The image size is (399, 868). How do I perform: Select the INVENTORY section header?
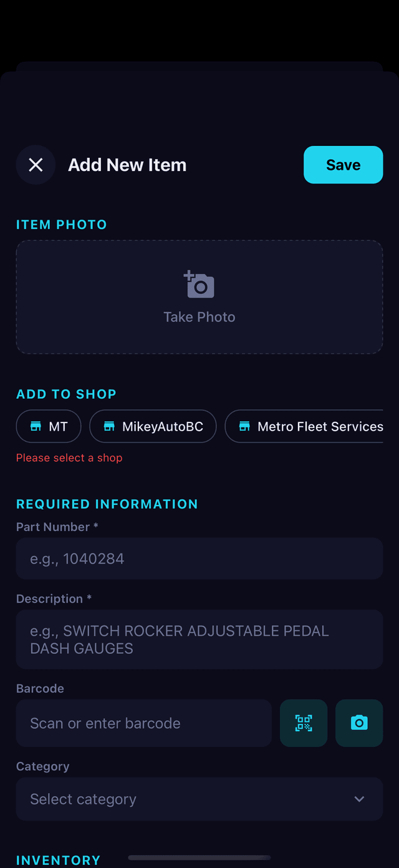[x=58, y=860]
